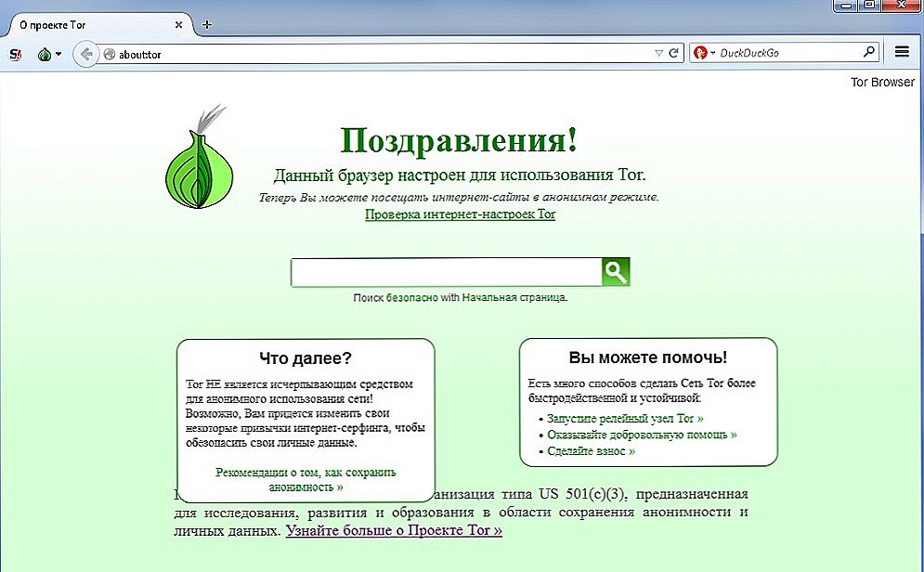
Task: Open the Torbutton onion menu
Action: [49, 55]
